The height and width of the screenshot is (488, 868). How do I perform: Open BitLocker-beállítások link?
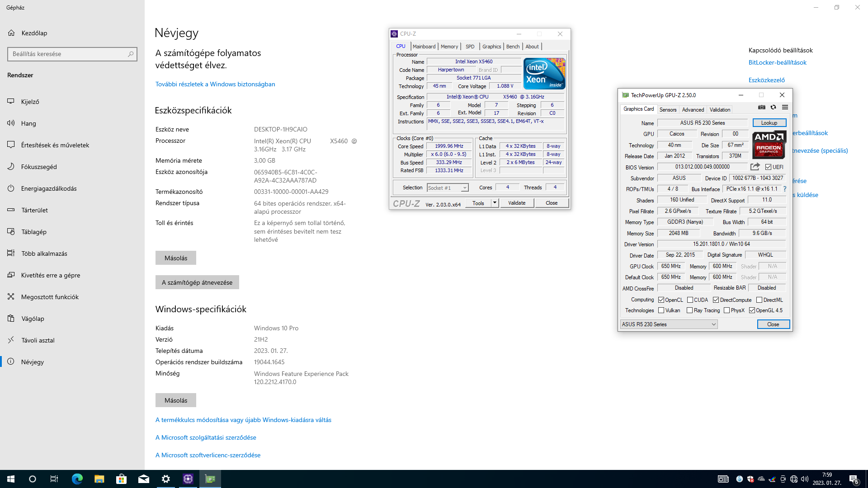click(x=777, y=62)
